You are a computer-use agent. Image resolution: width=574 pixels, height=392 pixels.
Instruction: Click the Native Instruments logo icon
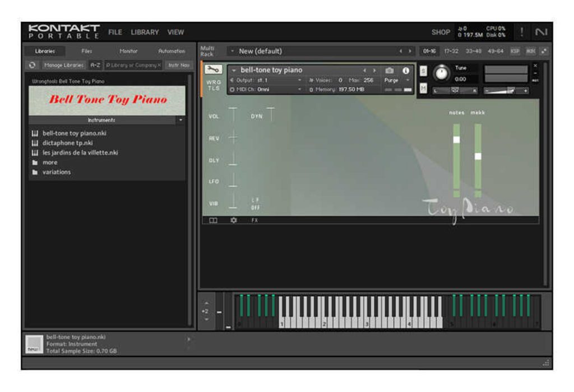pos(541,32)
